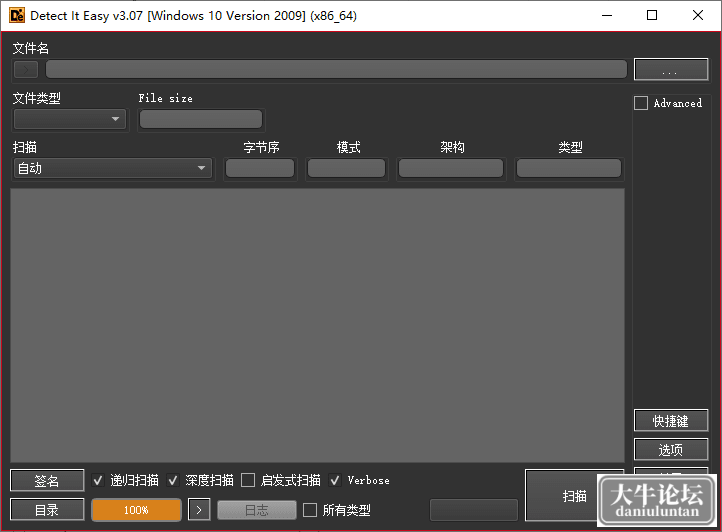Enable the Advanced checkbox

coord(641,103)
